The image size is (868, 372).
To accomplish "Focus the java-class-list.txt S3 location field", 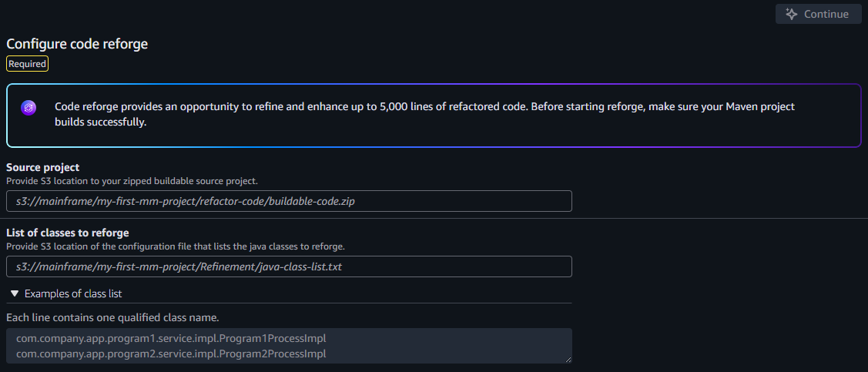I will click(289, 266).
